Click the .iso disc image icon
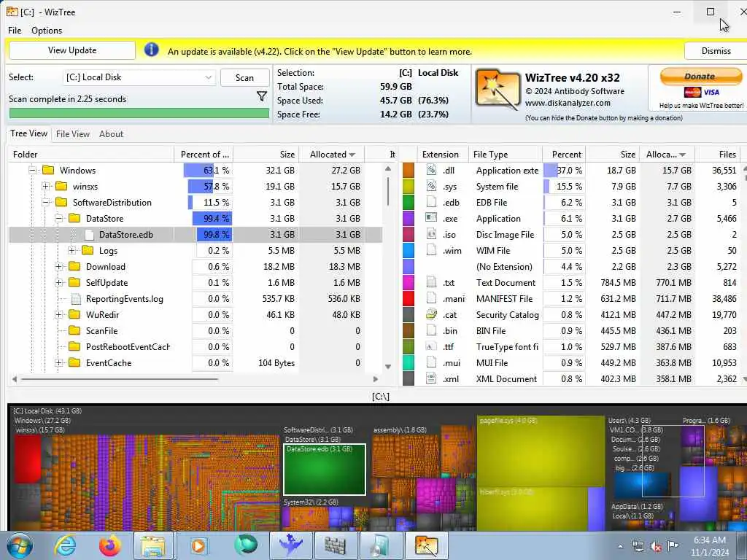Viewport: 747px width, 560px height. 431,234
